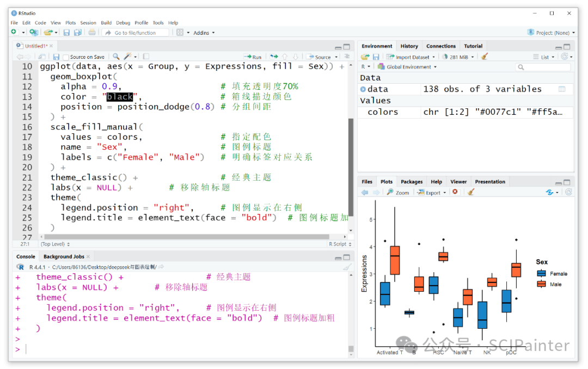The height and width of the screenshot is (369, 588).
Task: Click the go to next section down arrow
Action: point(296,57)
